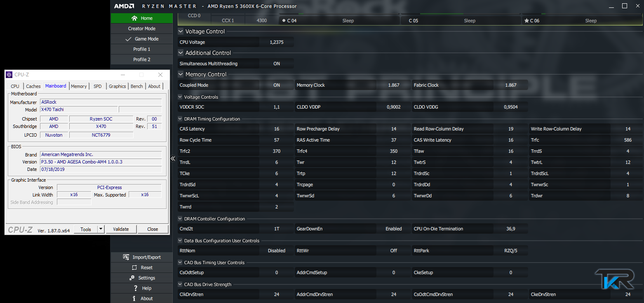The width and height of the screenshot is (644, 303).
Task: Open the SPD tab in CPU-Z
Action: (98, 86)
